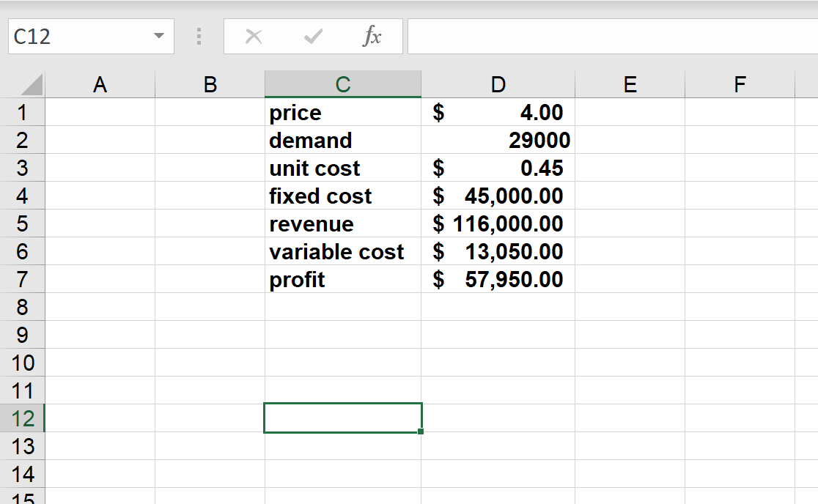Select the demand value cell showing 29000

click(x=498, y=140)
